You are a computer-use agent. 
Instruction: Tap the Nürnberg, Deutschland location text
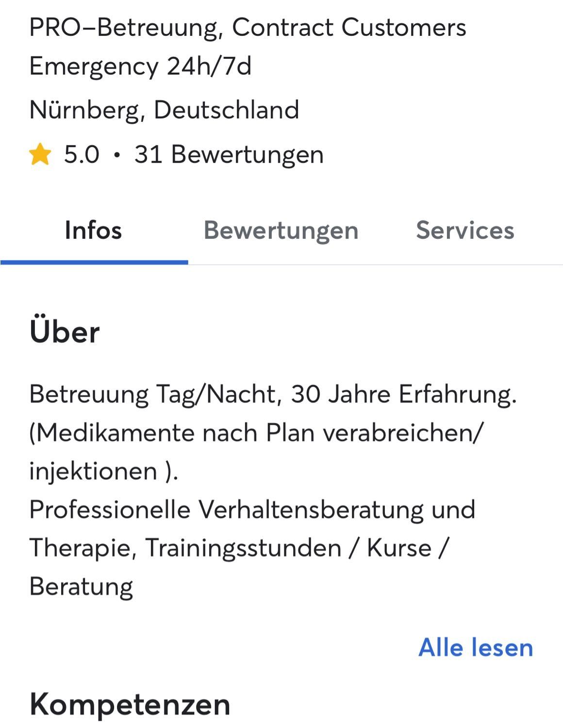tap(164, 110)
